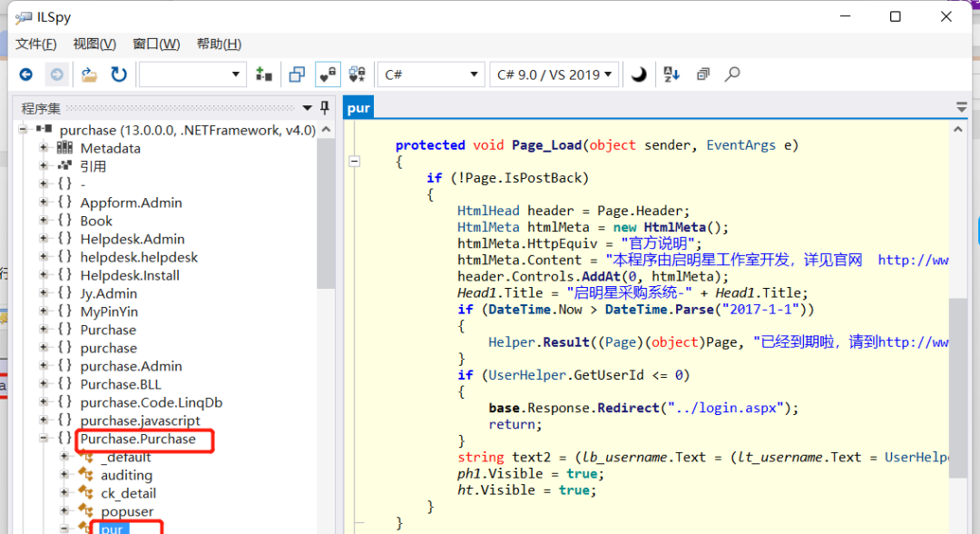Click the HtmlMeta type link in code

click(488, 227)
